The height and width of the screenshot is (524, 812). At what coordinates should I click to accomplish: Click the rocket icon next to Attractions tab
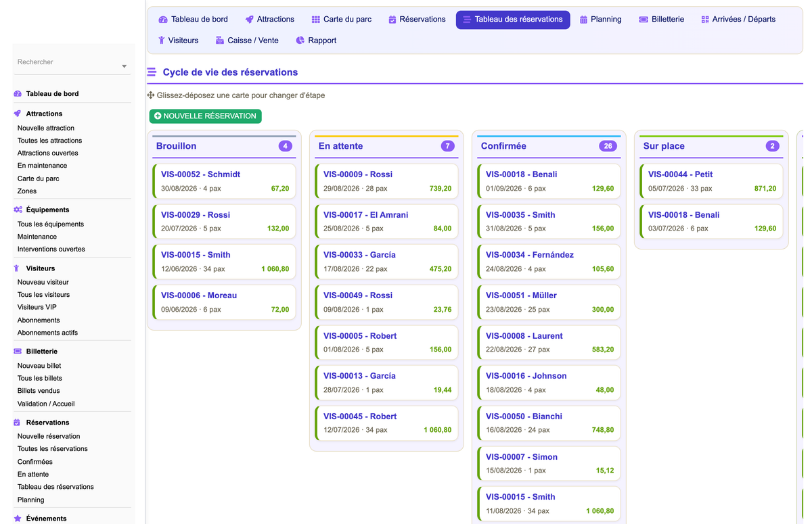250,20
